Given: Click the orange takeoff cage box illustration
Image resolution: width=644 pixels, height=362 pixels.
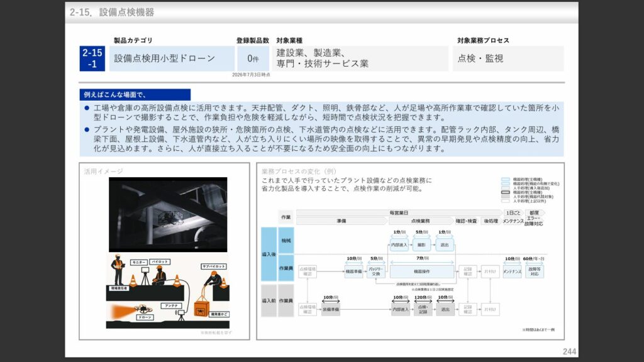Looking at the screenshot, I should [201, 309].
